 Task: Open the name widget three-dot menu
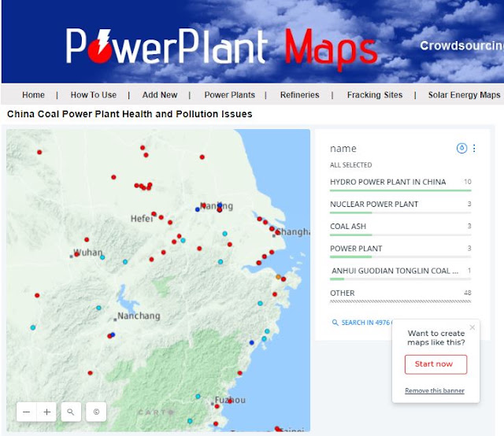[x=474, y=148]
